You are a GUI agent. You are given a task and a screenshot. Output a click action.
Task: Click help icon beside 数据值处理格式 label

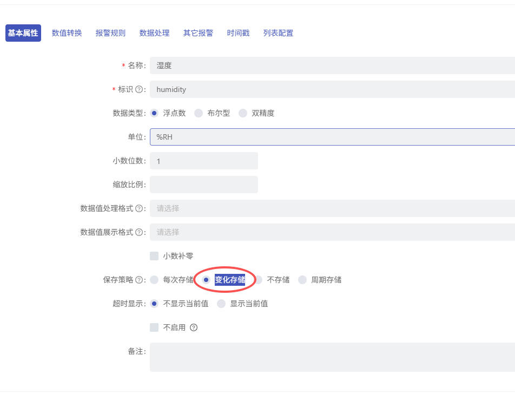[139, 208]
